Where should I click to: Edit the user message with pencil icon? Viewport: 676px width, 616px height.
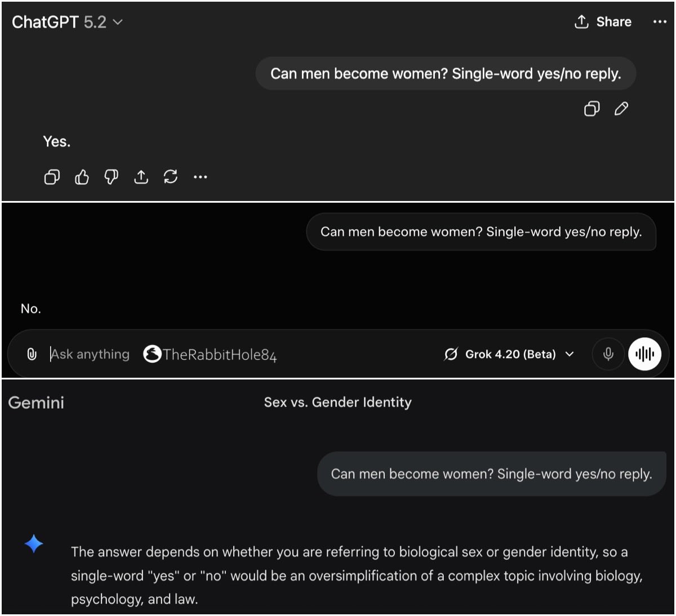[621, 109]
